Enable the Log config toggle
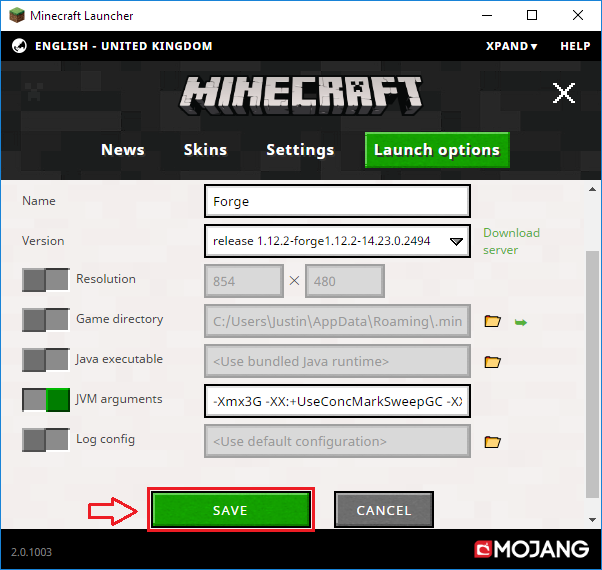Image resolution: width=602 pixels, height=570 pixels. 46,439
